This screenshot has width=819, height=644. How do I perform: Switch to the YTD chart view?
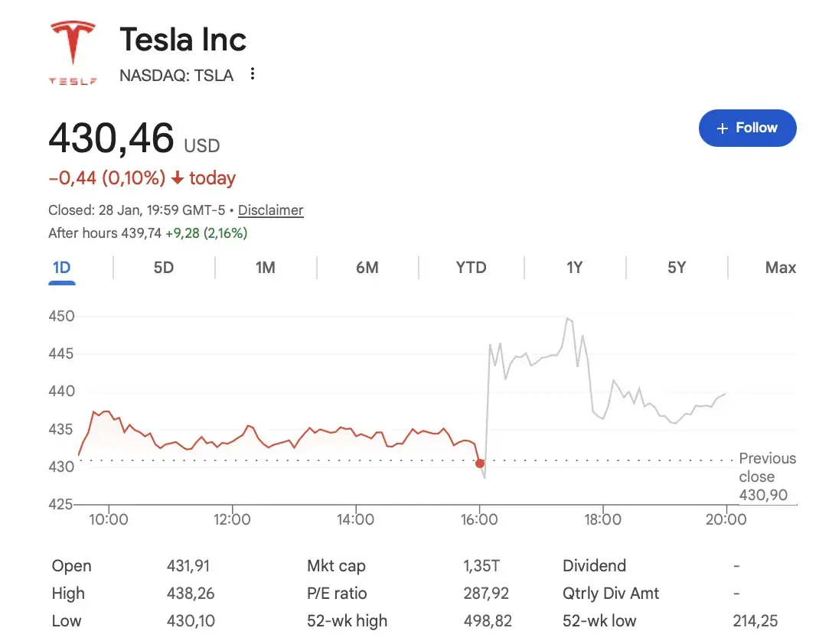(470, 268)
